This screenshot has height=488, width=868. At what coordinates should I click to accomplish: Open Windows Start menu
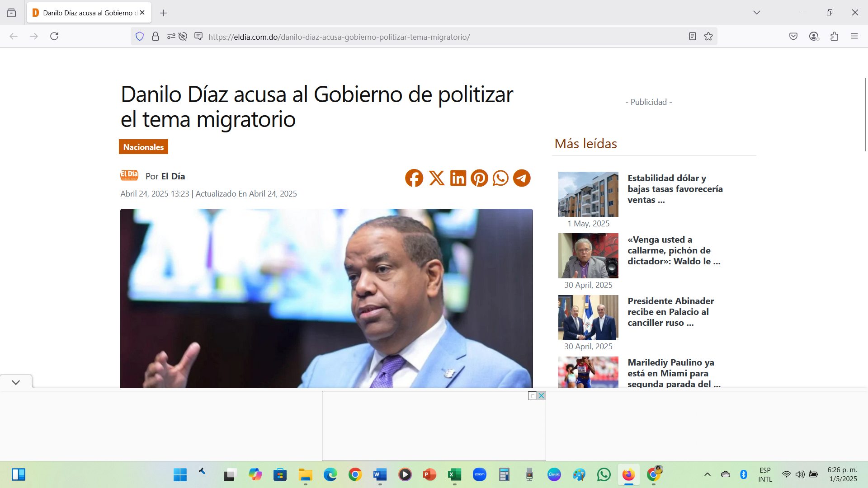180,474
